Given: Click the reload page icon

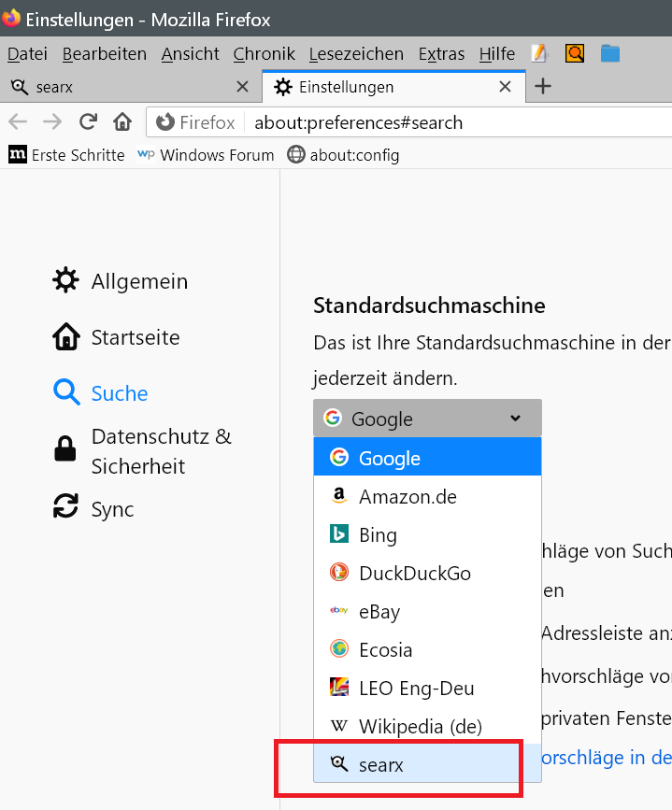Looking at the screenshot, I should [x=89, y=121].
